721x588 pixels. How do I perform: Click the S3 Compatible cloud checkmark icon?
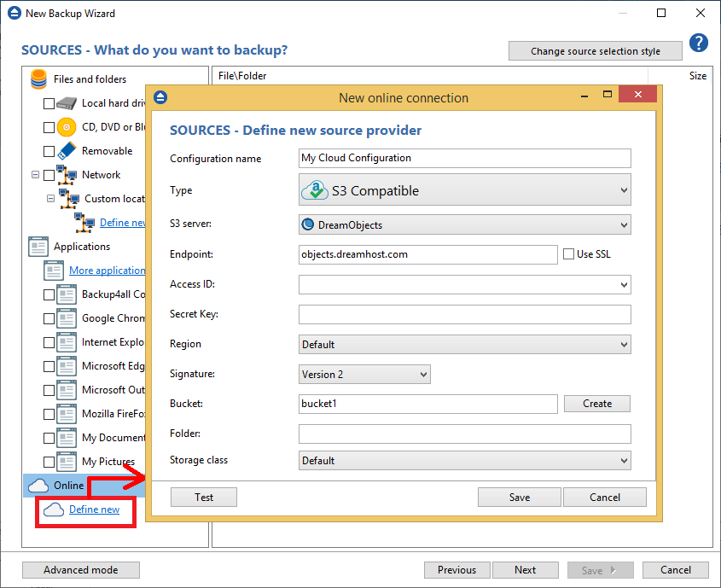pos(315,190)
